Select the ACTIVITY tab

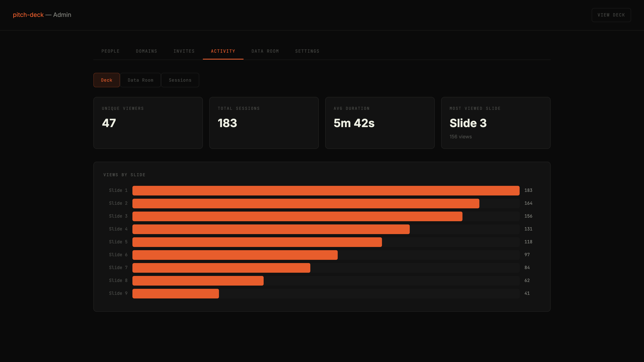(223, 51)
